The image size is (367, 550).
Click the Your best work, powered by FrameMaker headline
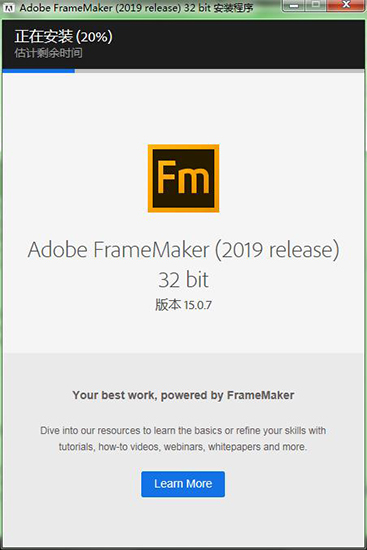(x=184, y=395)
